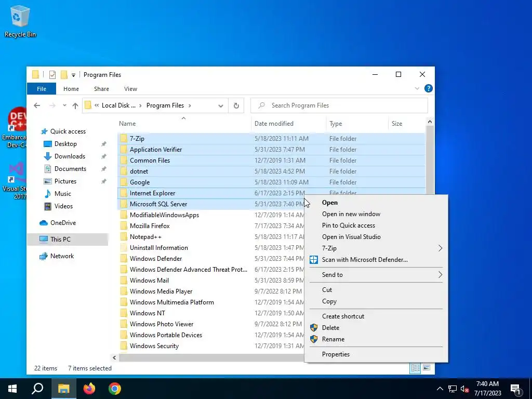532x399 pixels.
Task: Choose Scan with Microsoft Defender
Action: tap(376, 260)
